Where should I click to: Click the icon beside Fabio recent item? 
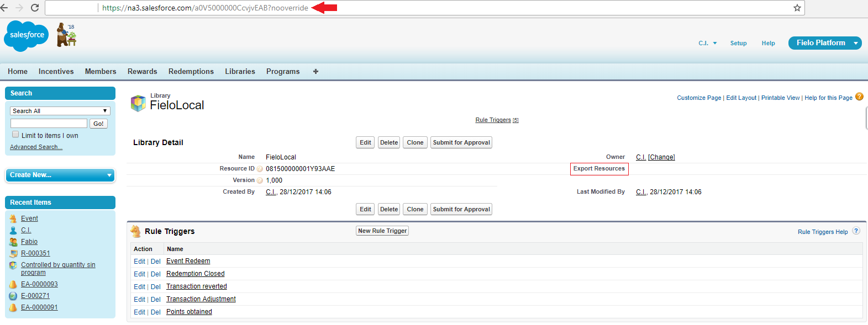click(13, 242)
